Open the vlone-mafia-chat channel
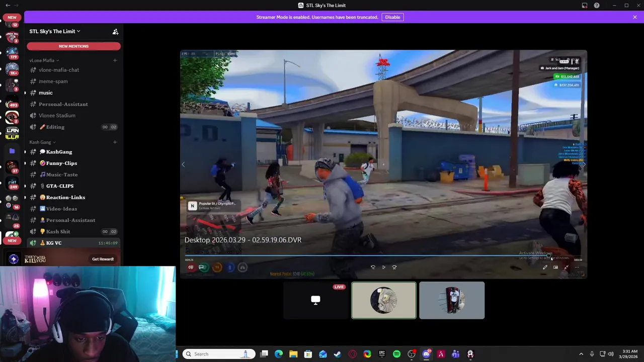This screenshot has height=362, width=644. 73,70
